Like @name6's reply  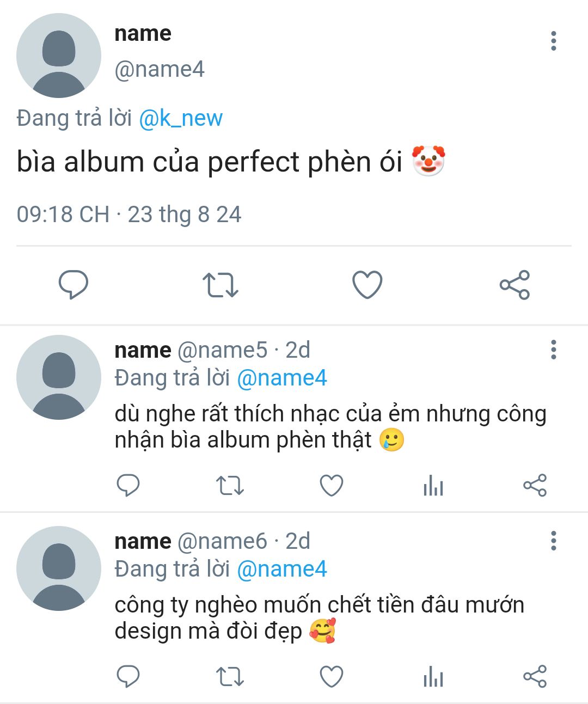331,677
